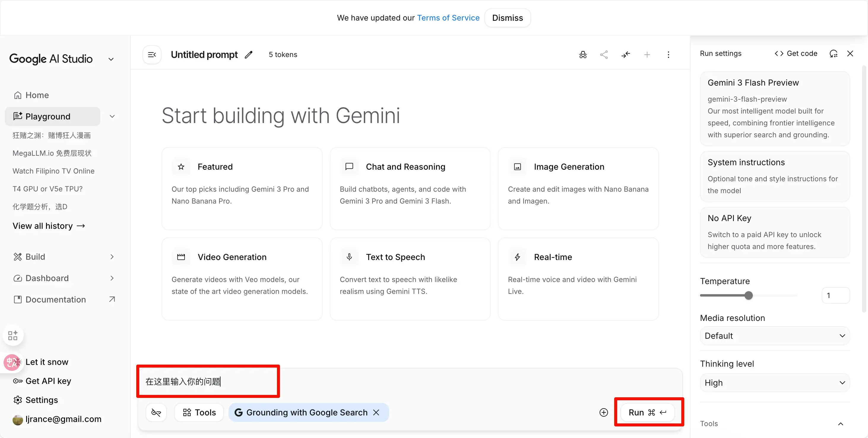This screenshot has height=438, width=868.
Task: Open the Home menu item
Action: click(37, 95)
